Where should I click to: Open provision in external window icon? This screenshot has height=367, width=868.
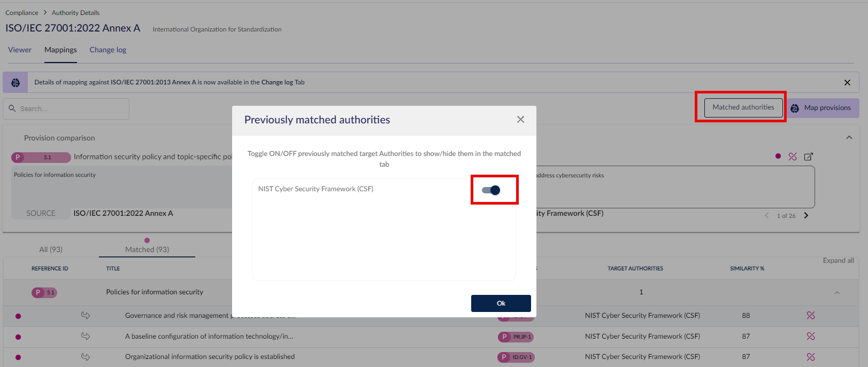(x=809, y=157)
